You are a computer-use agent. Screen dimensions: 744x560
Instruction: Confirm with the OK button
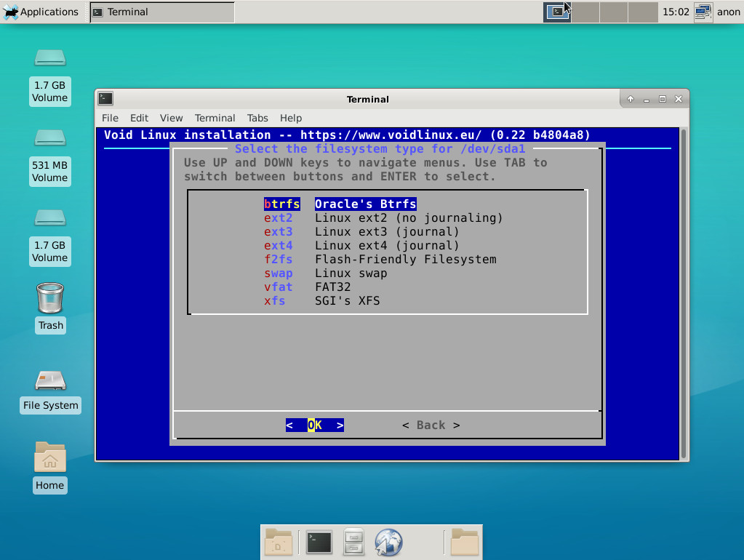tap(315, 425)
